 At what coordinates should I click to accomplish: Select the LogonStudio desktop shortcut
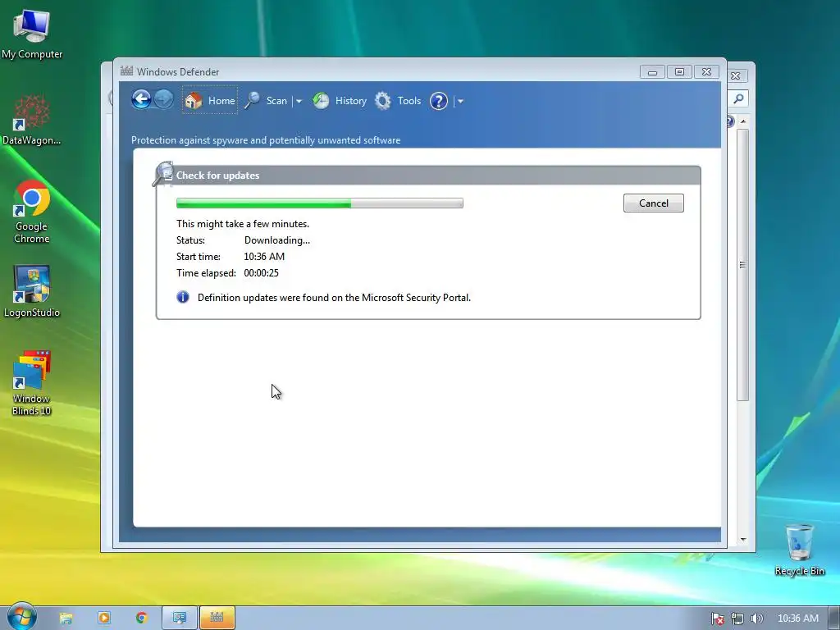point(32,291)
